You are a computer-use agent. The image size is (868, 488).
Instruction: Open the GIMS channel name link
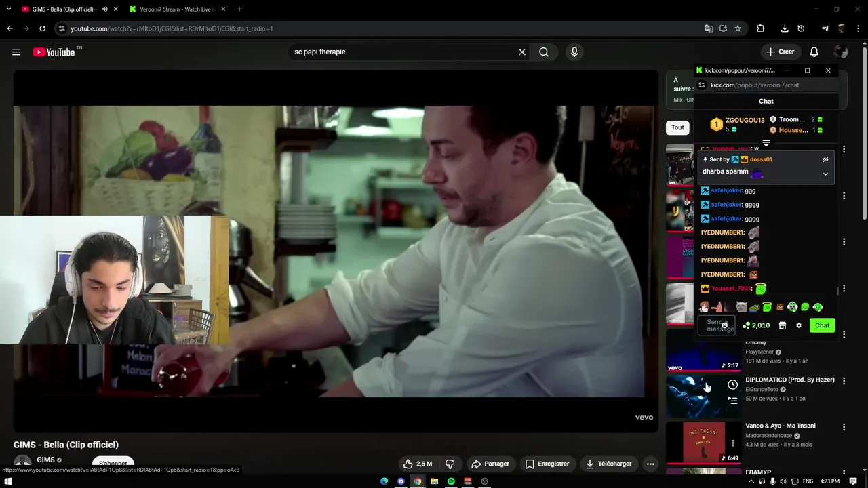(45, 460)
